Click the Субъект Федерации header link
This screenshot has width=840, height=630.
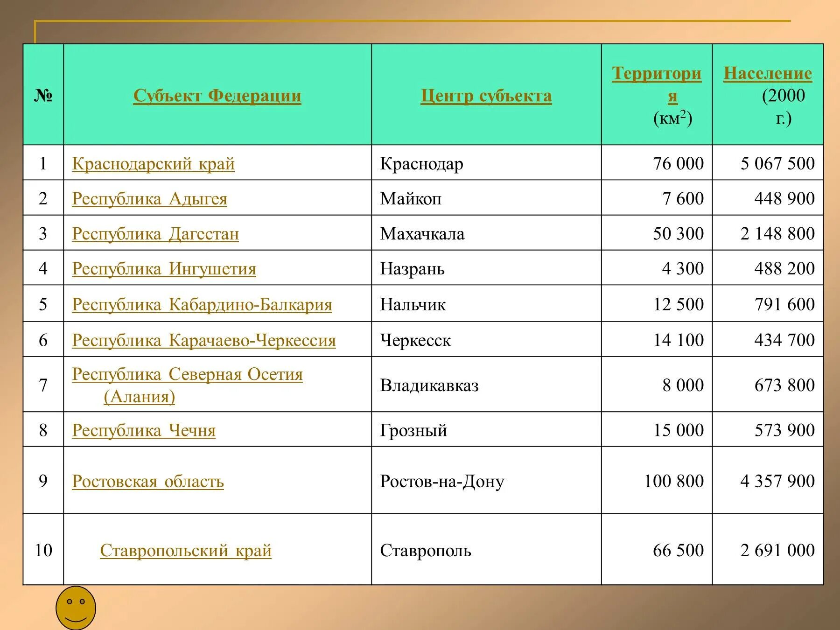(x=217, y=96)
